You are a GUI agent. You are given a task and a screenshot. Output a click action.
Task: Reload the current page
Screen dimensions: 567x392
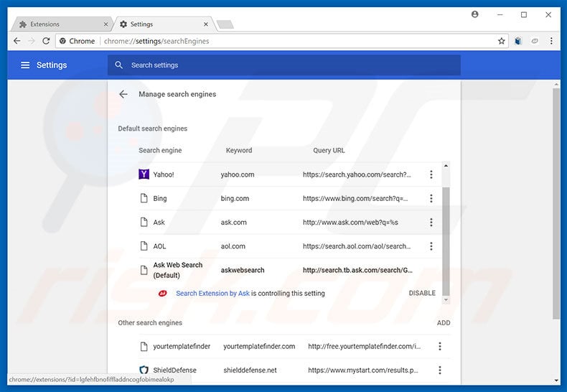point(46,41)
